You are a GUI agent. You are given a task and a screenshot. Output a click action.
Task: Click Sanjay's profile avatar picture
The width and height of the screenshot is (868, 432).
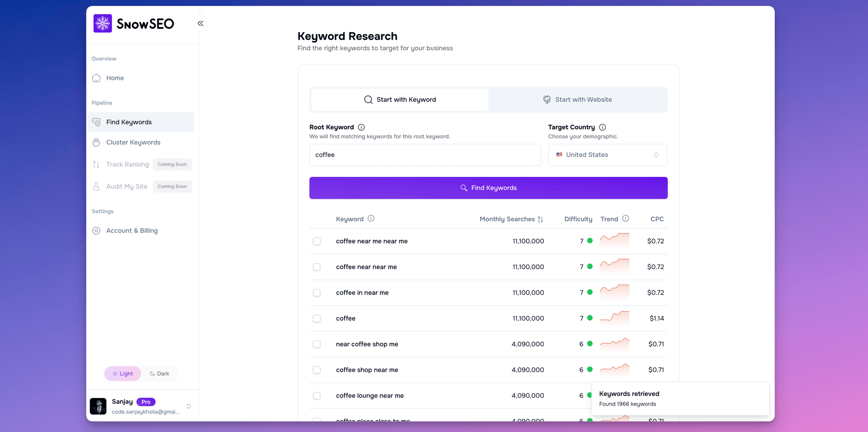pos(98,406)
